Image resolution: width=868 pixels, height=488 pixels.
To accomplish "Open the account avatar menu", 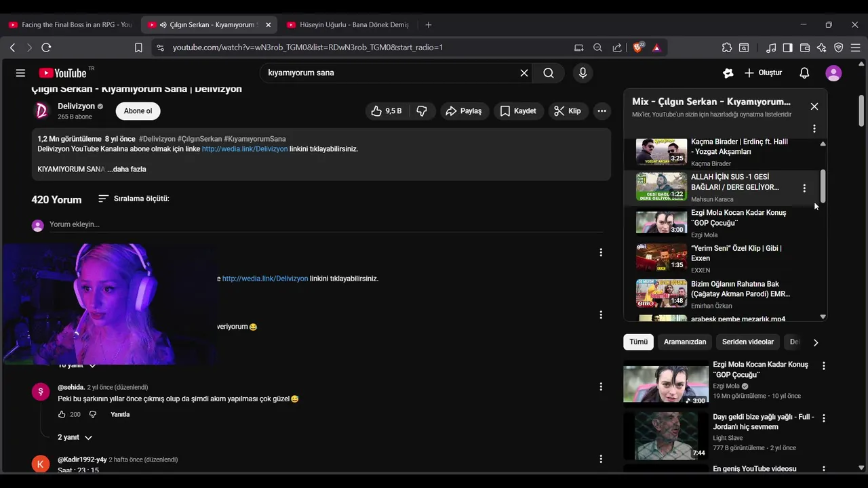I will [x=833, y=73].
